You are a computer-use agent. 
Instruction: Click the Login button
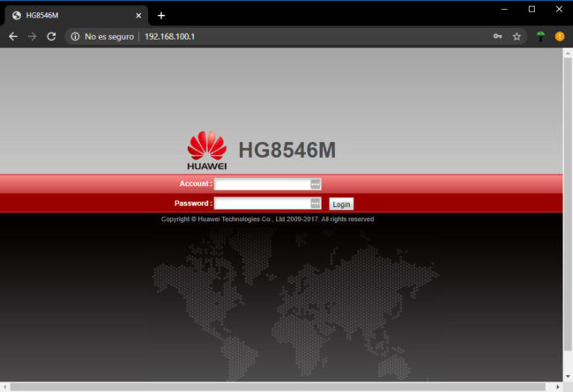(x=341, y=204)
